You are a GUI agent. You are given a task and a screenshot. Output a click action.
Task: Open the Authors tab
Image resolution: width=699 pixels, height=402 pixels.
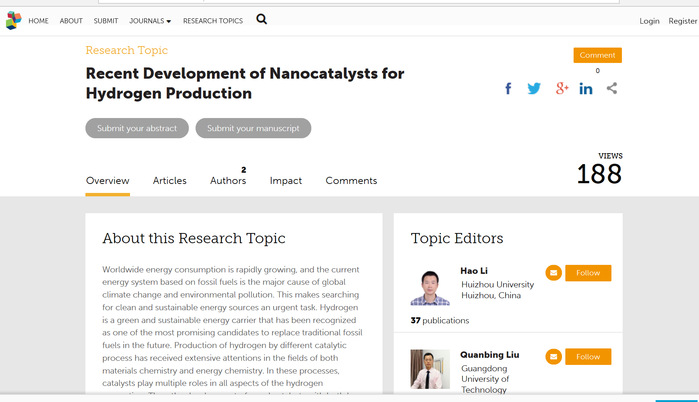click(x=228, y=181)
